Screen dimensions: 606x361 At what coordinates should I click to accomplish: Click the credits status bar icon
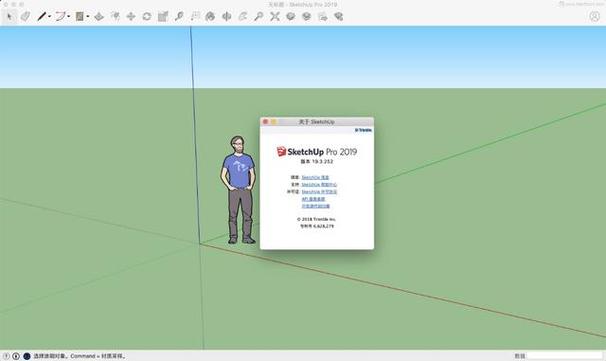pos(16,356)
